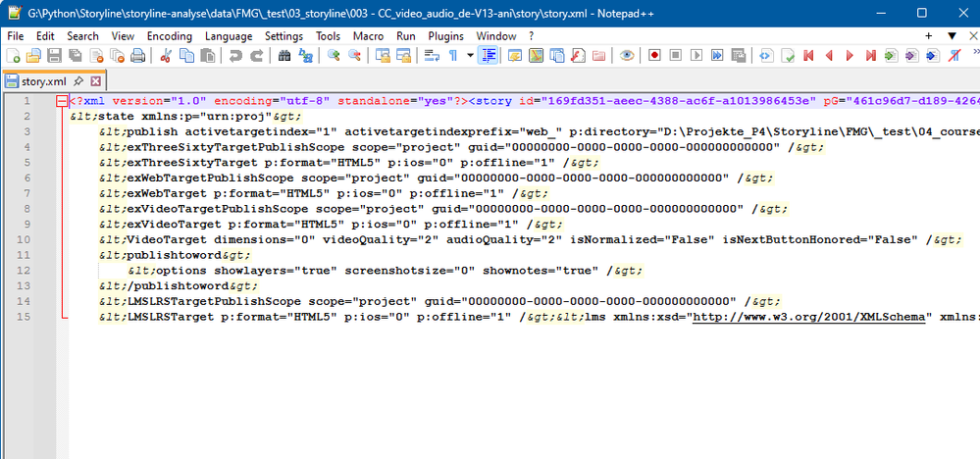Click the Undo arrow icon

tap(235, 56)
